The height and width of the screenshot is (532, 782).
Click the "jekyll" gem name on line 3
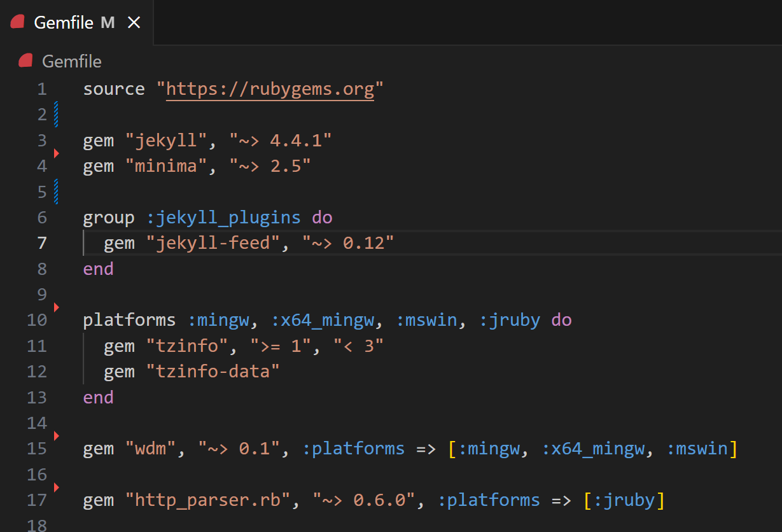coord(166,140)
